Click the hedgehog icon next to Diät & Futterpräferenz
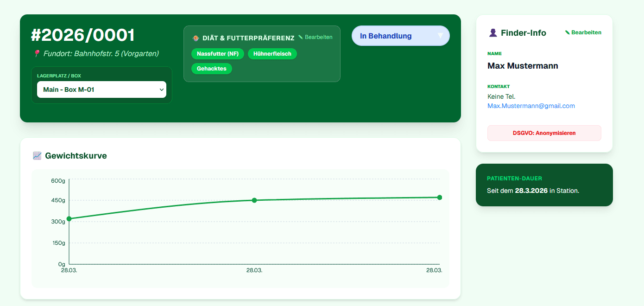This screenshot has height=306, width=644. click(196, 38)
